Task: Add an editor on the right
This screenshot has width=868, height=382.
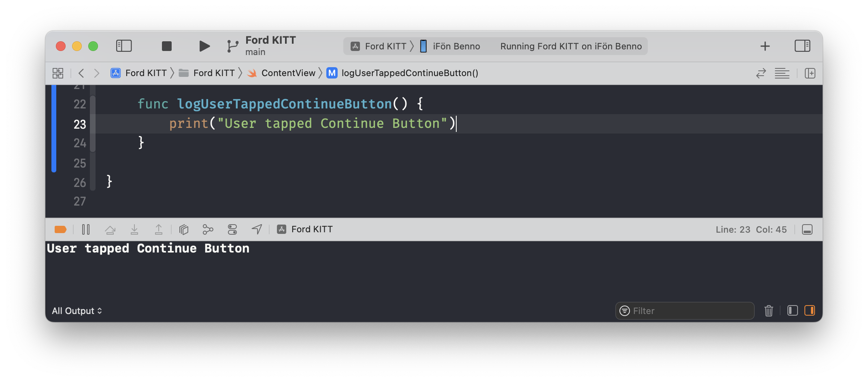Action: coord(810,73)
